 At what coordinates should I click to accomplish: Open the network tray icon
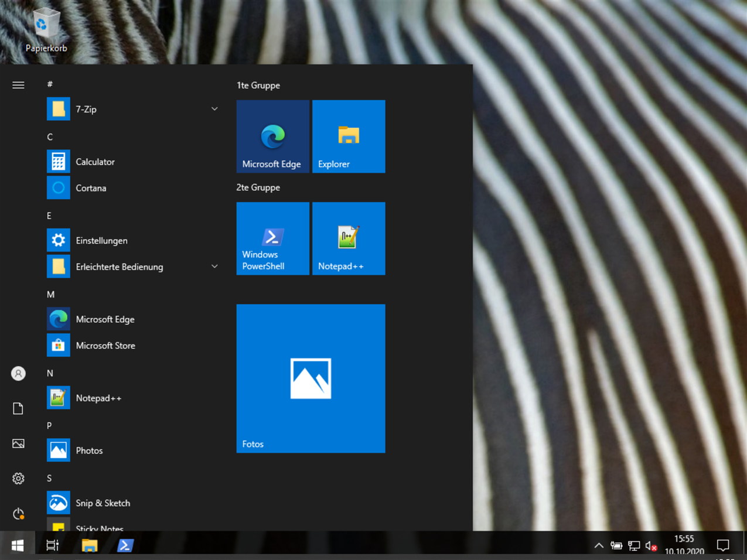point(633,545)
